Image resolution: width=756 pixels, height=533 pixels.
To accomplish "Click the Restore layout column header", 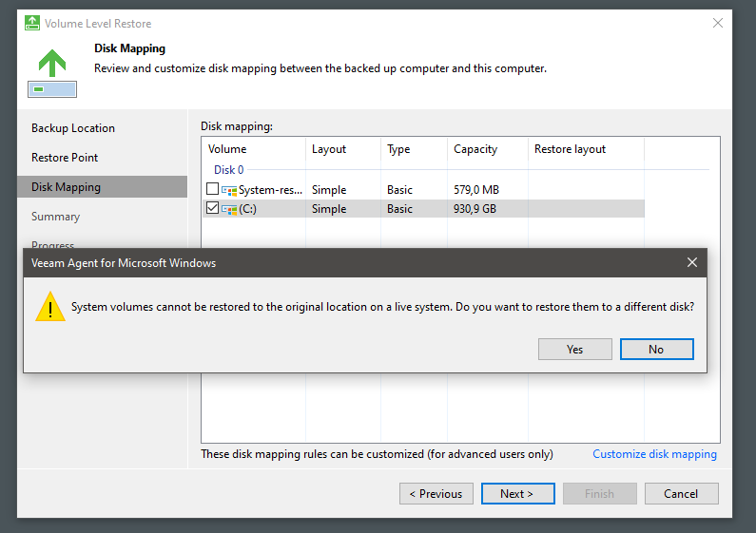I will point(570,149).
